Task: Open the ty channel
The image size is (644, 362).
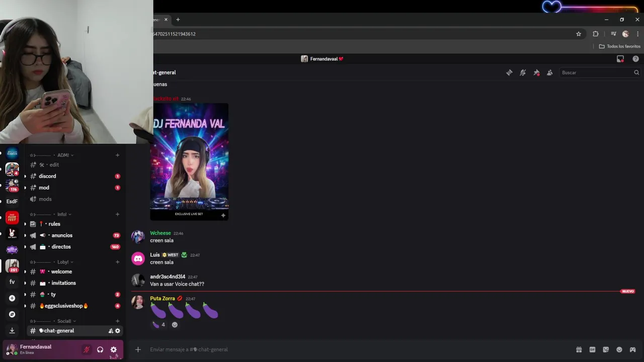Action: coord(75,295)
